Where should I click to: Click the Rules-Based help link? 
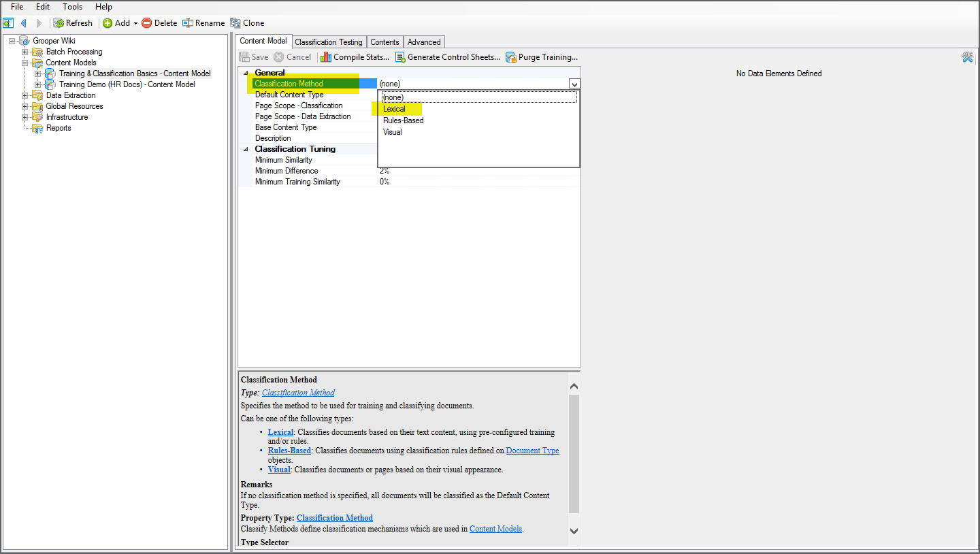(x=289, y=451)
